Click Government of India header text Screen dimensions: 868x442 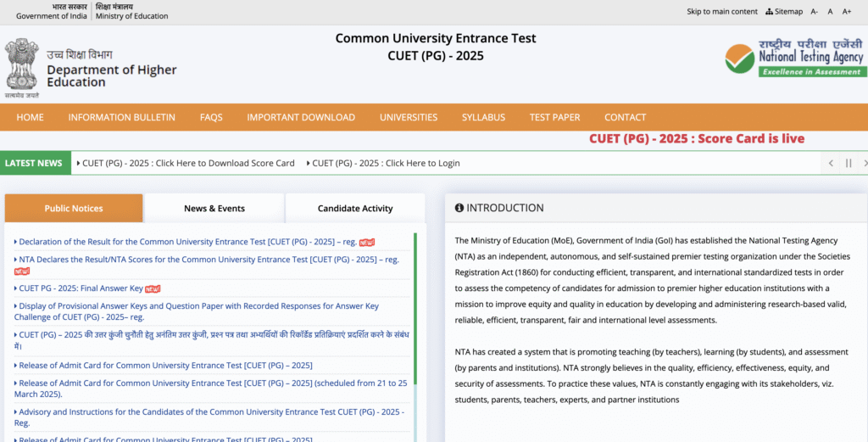52,16
